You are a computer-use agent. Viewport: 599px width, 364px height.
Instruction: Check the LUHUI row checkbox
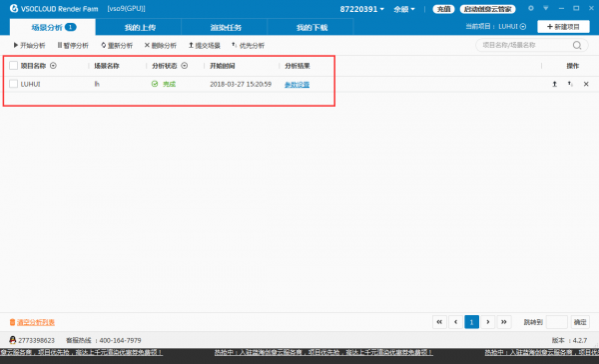(13, 84)
